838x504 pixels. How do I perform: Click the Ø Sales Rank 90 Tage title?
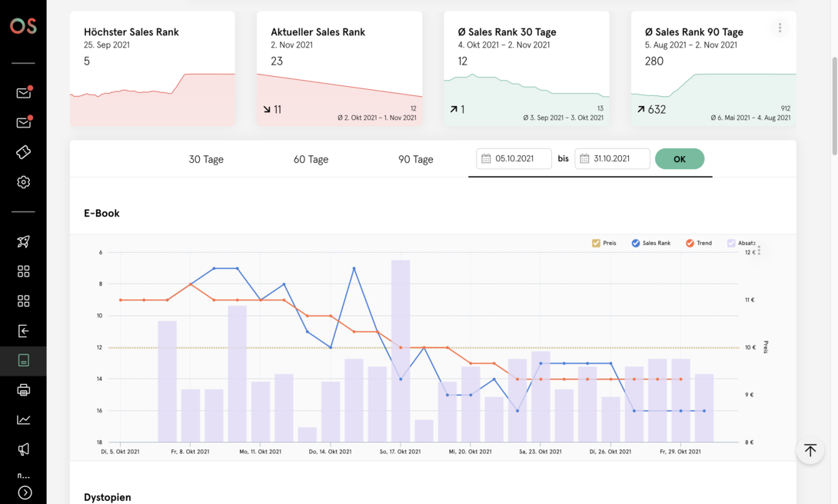[694, 32]
